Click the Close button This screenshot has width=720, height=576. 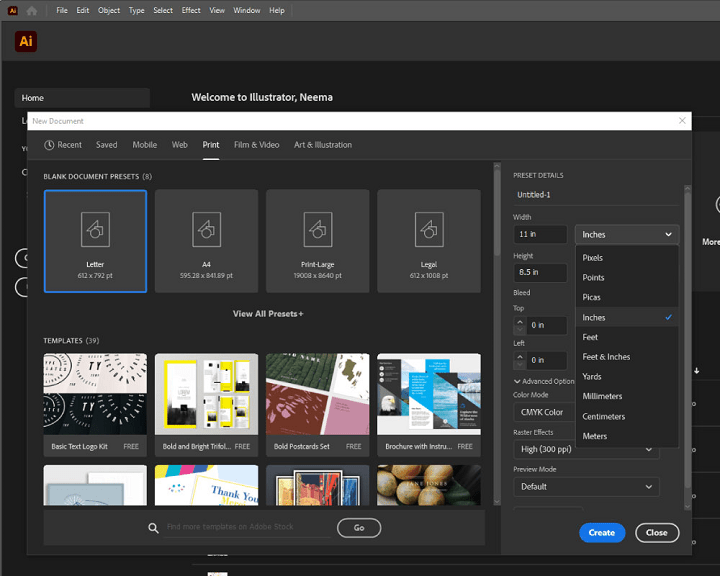(657, 533)
